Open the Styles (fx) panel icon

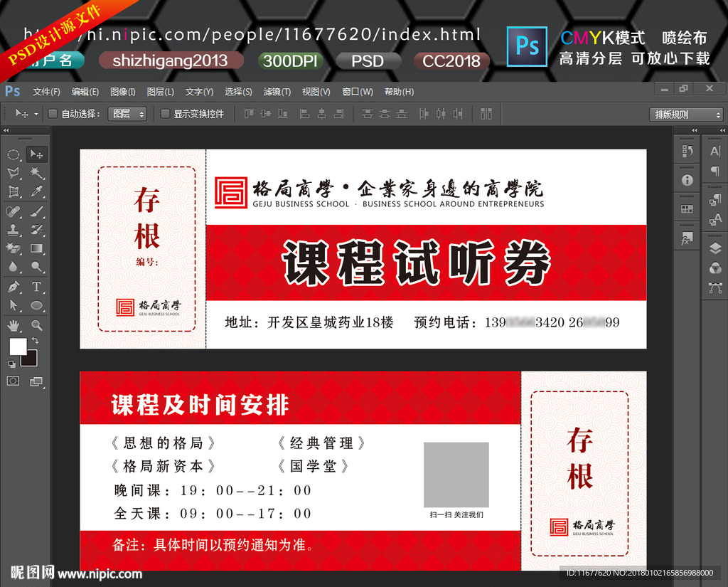(687, 238)
